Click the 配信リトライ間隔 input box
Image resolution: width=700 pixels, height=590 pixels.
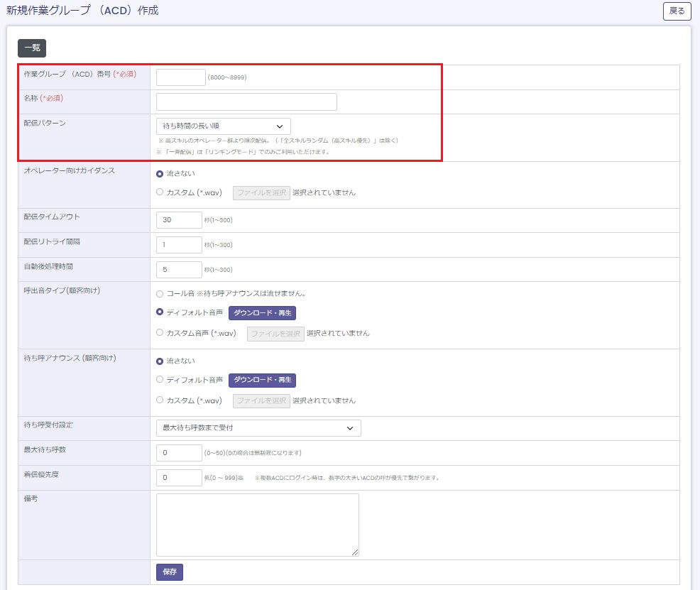[179, 245]
